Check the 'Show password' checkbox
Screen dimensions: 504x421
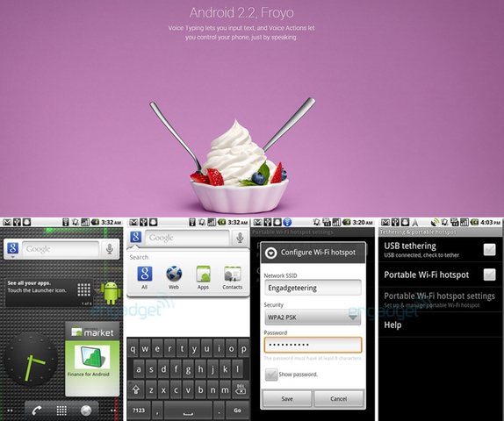[271, 375]
